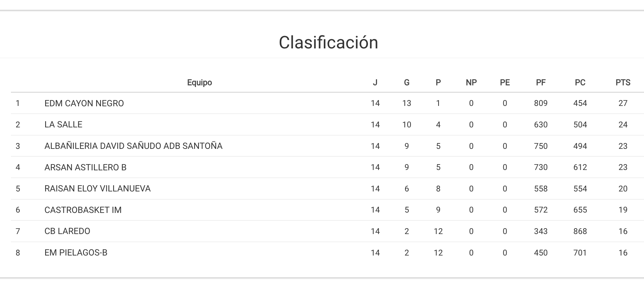
Task: Click EDM CAYON NEGRO's 809 points-for value
Action: pyautogui.click(x=541, y=103)
